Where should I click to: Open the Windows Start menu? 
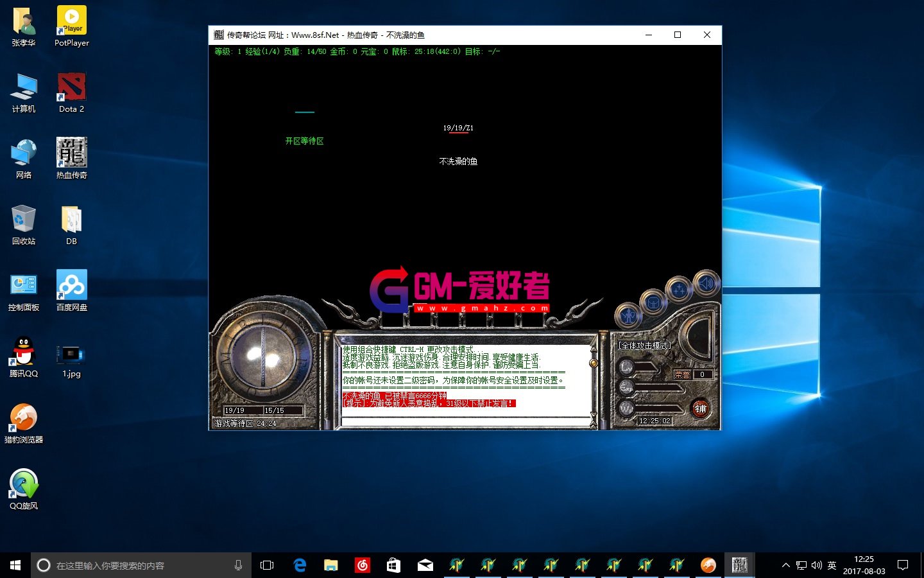pyautogui.click(x=15, y=565)
